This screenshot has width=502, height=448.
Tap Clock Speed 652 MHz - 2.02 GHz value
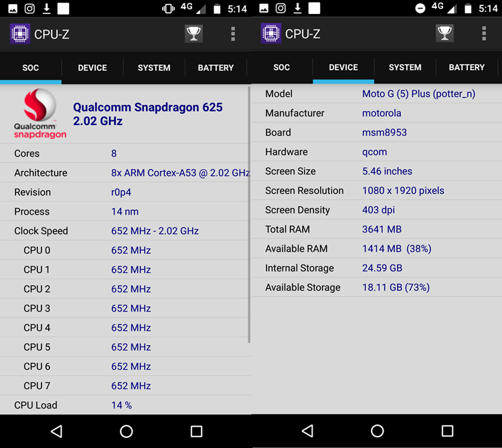[155, 231]
